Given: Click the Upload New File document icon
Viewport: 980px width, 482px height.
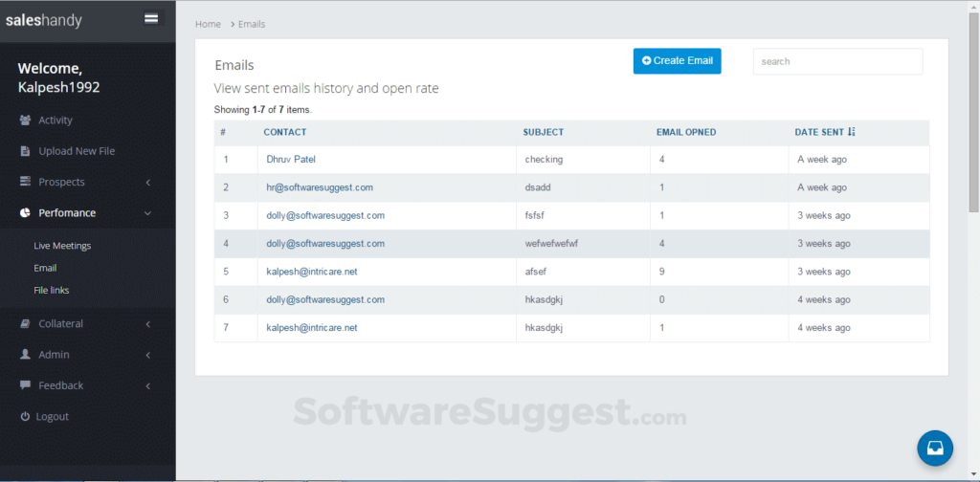Looking at the screenshot, I should tap(26, 151).
